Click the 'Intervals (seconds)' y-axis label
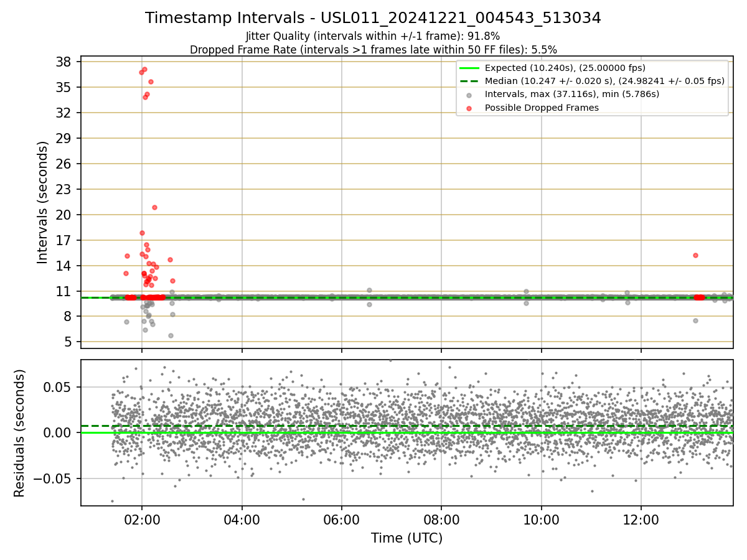 (42, 202)
